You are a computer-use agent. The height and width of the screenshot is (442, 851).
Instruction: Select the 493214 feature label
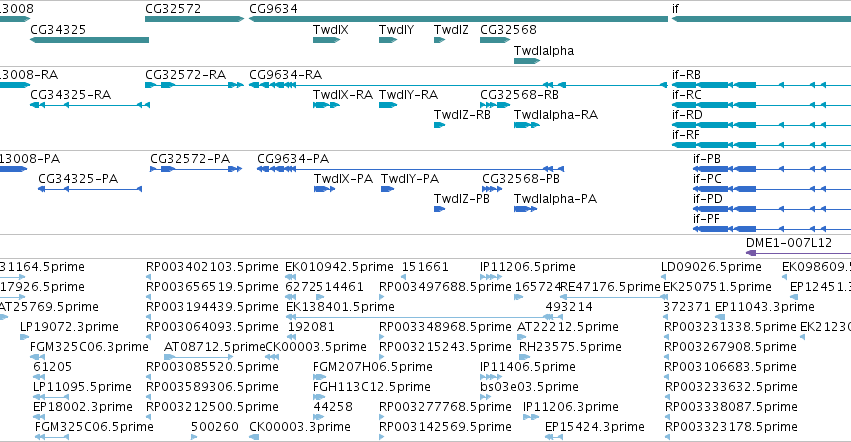569,307
